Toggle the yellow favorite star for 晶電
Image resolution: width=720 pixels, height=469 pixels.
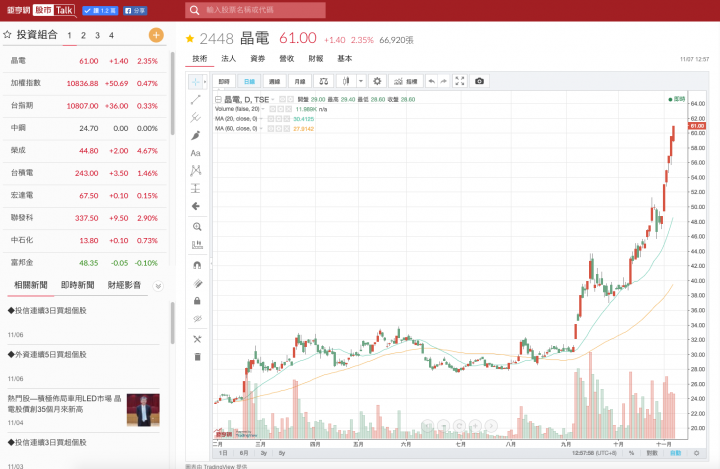pyautogui.click(x=190, y=39)
